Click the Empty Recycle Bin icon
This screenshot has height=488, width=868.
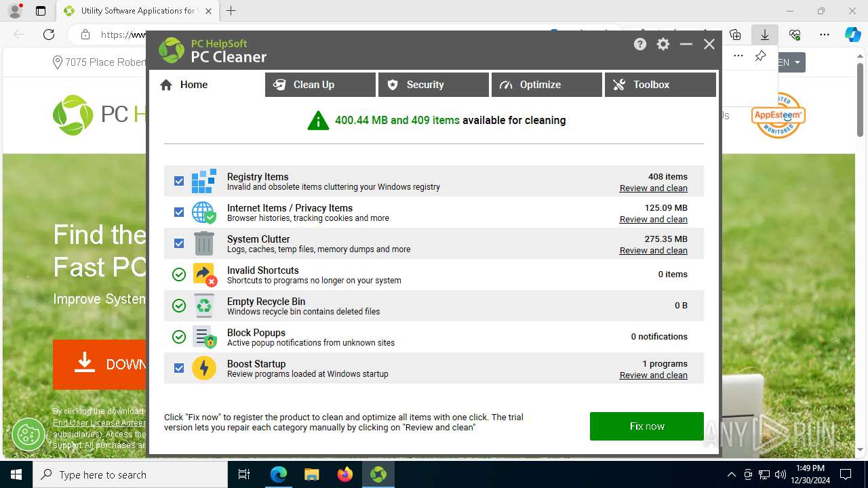pyautogui.click(x=204, y=306)
